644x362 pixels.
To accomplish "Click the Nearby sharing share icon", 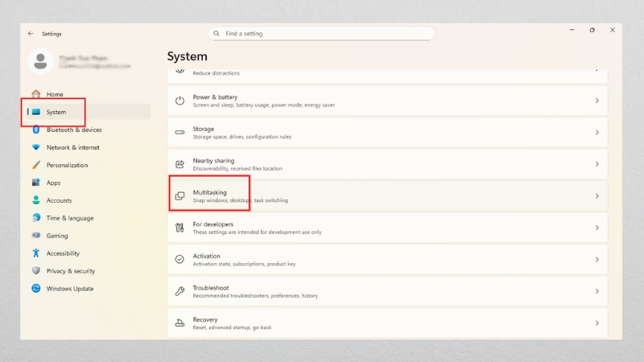I will pos(180,164).
